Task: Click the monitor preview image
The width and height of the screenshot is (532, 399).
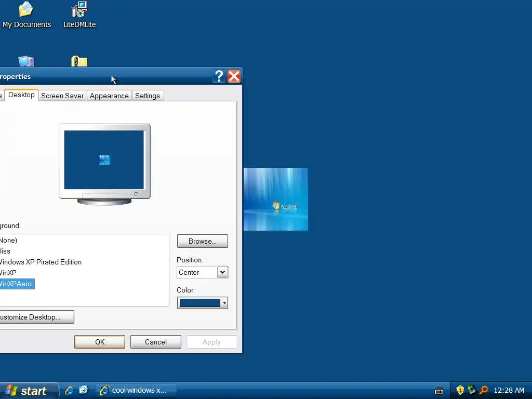Action: pos(104,164)
